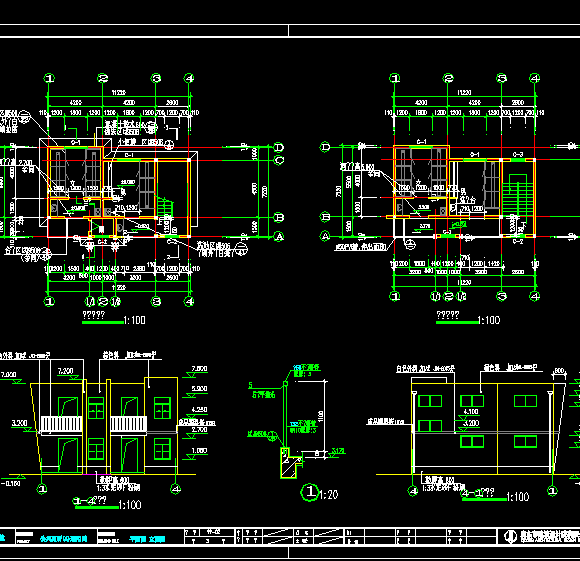Screen dimensions: 580x561
Task: Click the yellow hatched section in detail 1
Action: pyautogui.click(x=289, y=463)
